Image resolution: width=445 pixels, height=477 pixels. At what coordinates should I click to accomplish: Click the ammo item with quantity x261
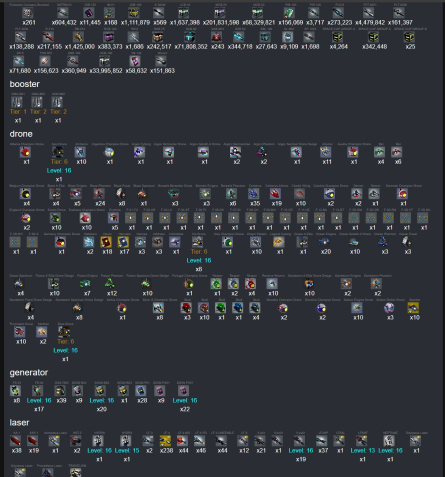[28, 13]
